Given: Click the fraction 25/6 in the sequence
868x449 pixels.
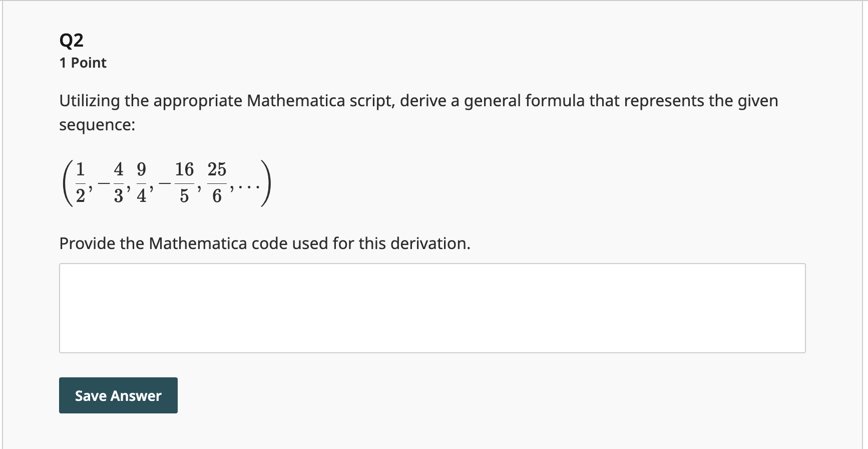Looking at the screenshot, I should (x=217, y=182).
